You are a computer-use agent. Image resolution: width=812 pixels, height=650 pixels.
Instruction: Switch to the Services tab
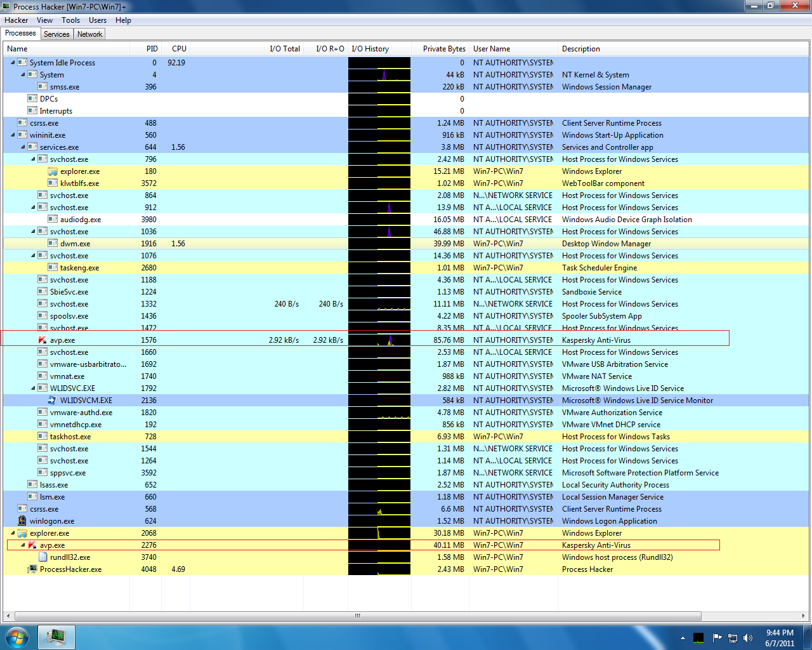pos(56,34)
